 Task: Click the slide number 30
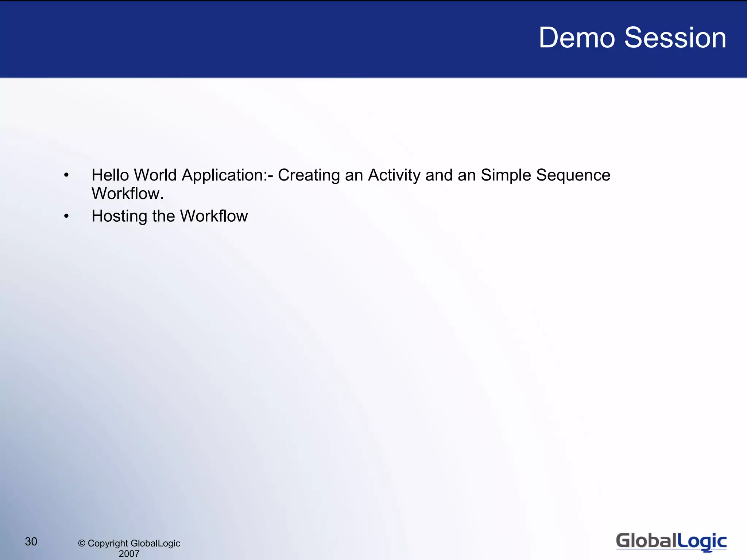31,542
